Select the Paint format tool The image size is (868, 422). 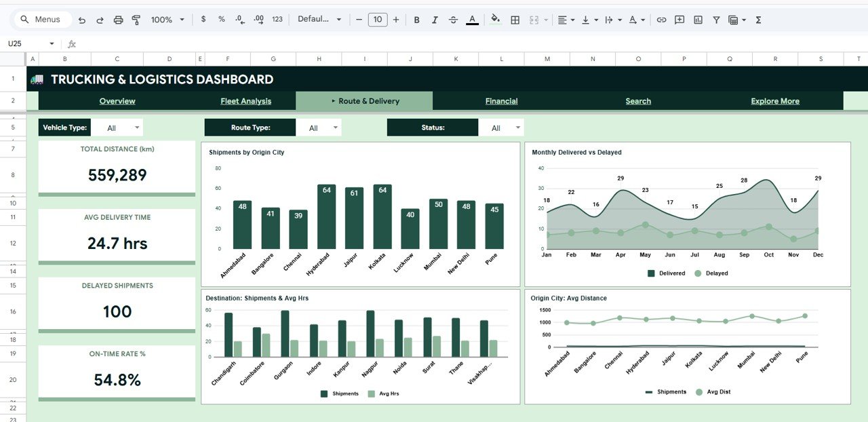point(136,20)
